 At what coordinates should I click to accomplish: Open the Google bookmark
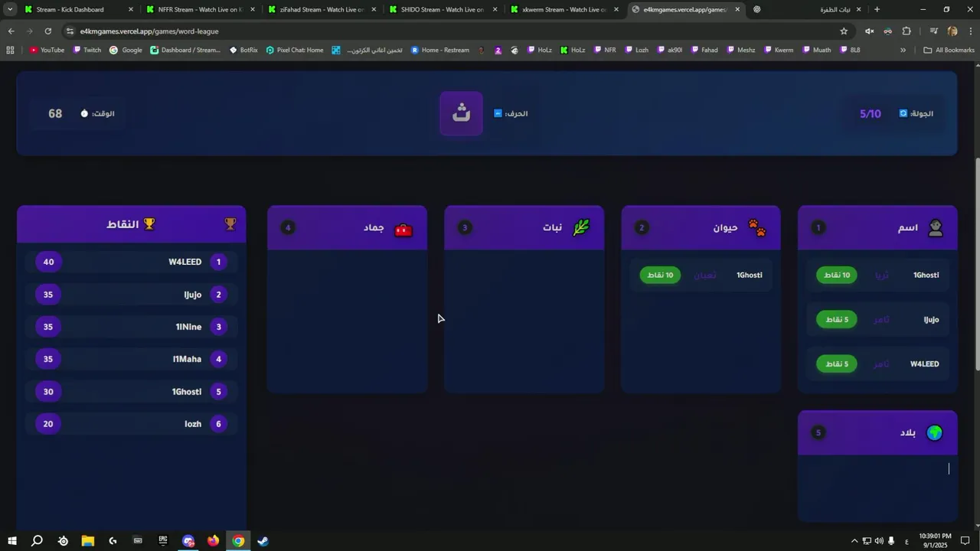[x=126, y=50]
